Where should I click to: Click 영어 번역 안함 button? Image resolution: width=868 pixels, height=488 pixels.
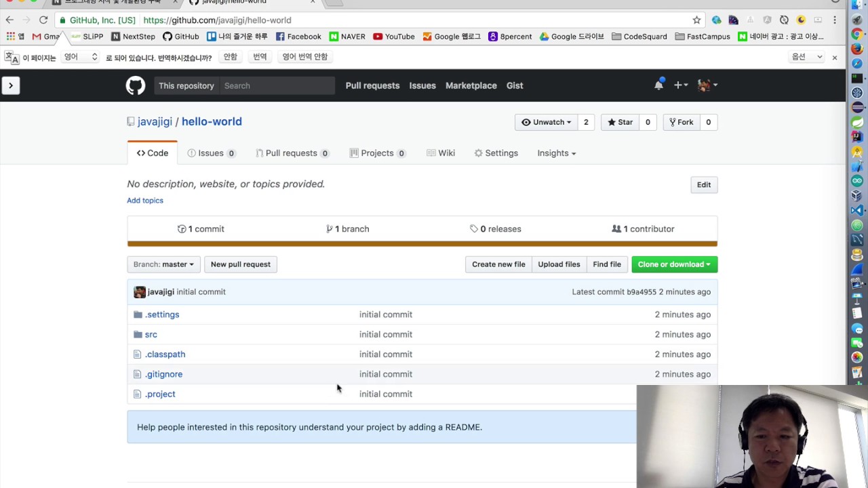click(304, 57)
